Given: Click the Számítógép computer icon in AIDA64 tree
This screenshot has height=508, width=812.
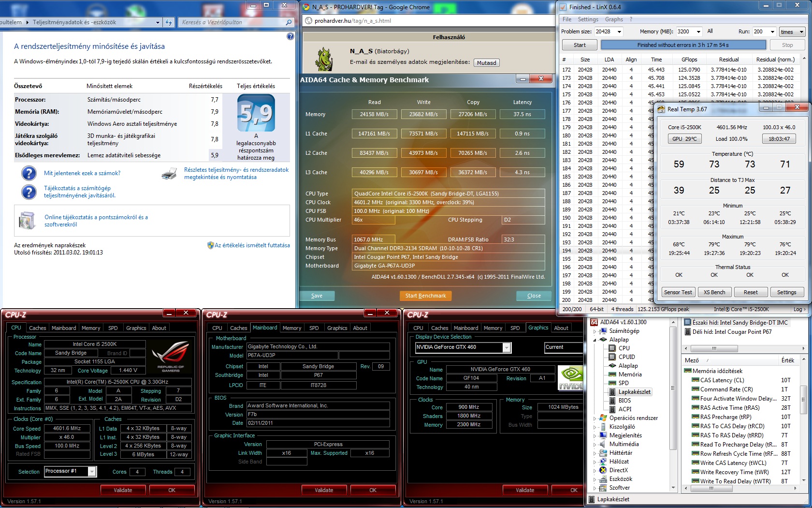Looking at the screenshot, I should 603,331.
